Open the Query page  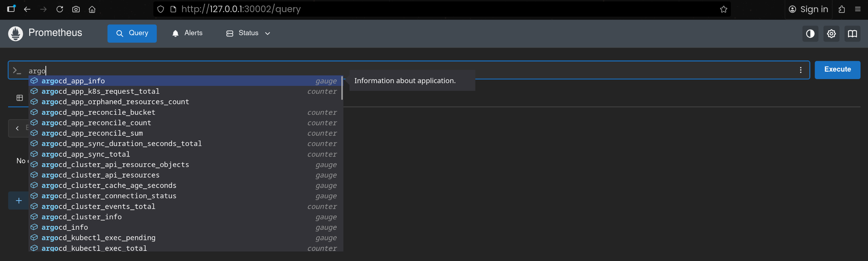(132, 33)
